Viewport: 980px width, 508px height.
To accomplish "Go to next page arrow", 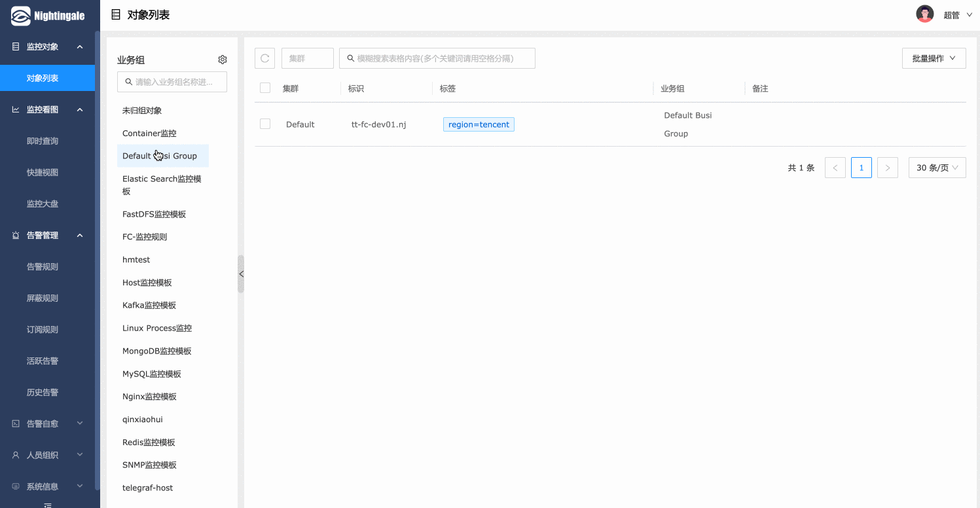I will (x=888, y=168).
